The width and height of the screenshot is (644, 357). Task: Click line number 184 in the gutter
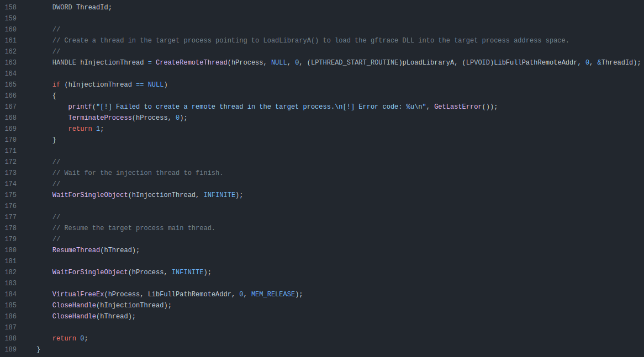click(10, 294)
